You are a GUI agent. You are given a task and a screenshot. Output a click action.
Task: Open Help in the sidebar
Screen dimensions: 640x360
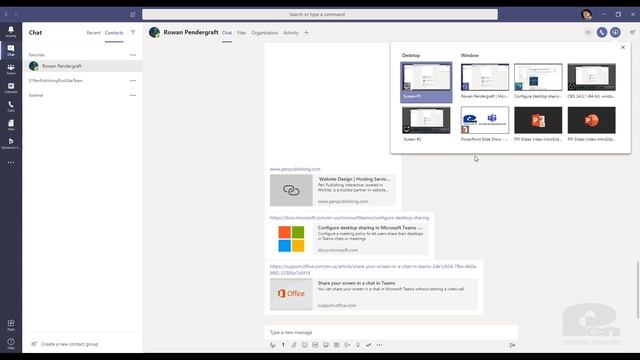[11, 343]
